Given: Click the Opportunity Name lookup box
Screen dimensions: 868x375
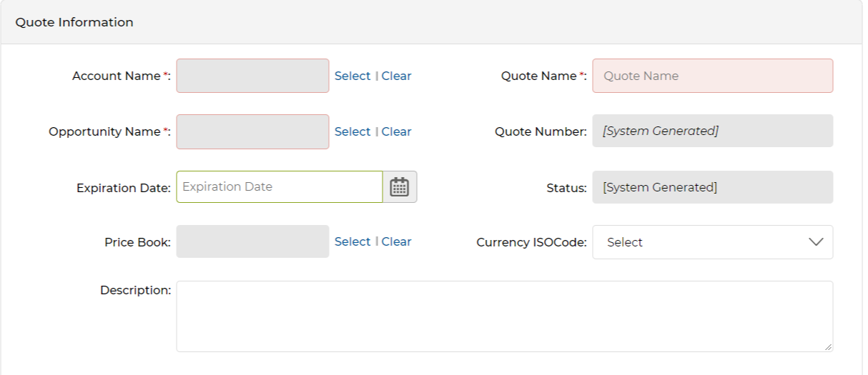Looking at the screenshot, I should [253, 131].
